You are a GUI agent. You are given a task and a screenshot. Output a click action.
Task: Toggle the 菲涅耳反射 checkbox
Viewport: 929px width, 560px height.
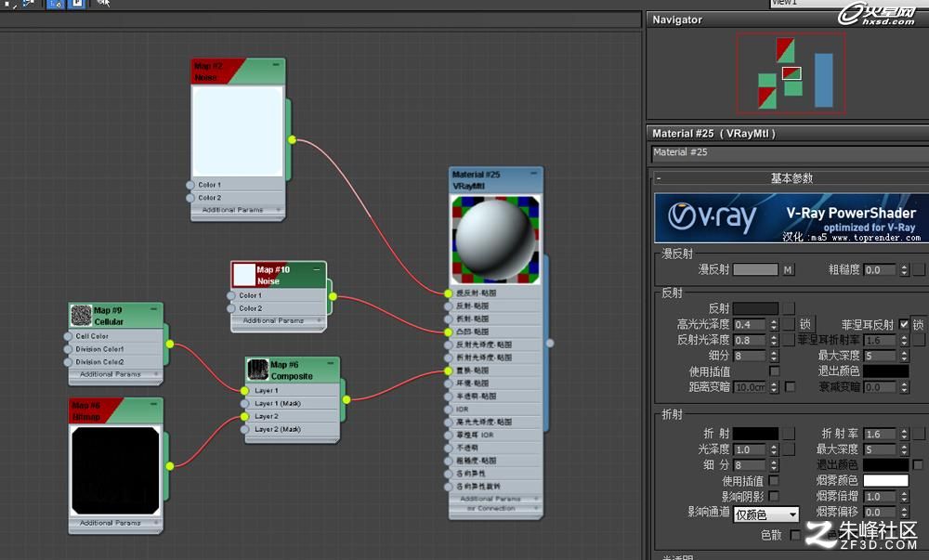click(904, 324)
